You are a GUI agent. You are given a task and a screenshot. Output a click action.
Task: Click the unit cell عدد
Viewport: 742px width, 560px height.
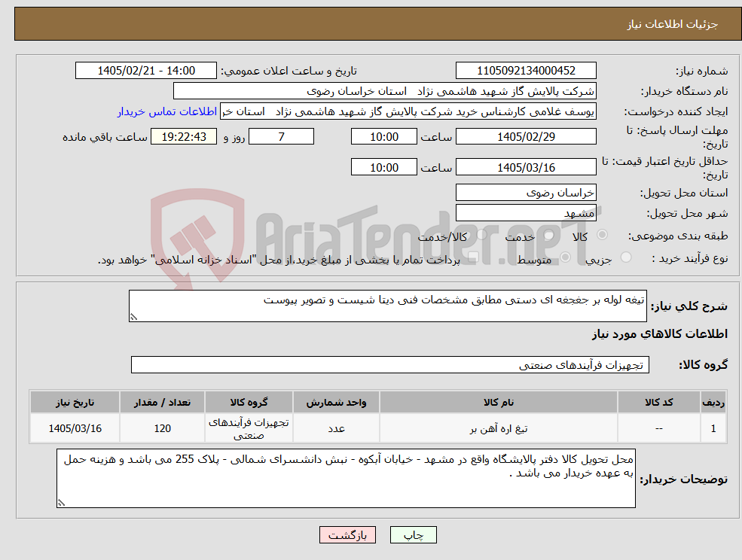(336, 428)
